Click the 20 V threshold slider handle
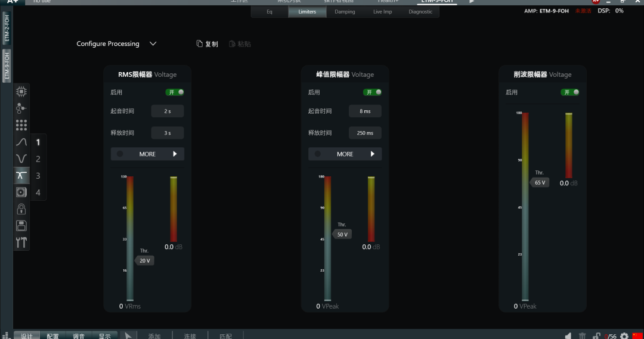 [x=145, y=261]
